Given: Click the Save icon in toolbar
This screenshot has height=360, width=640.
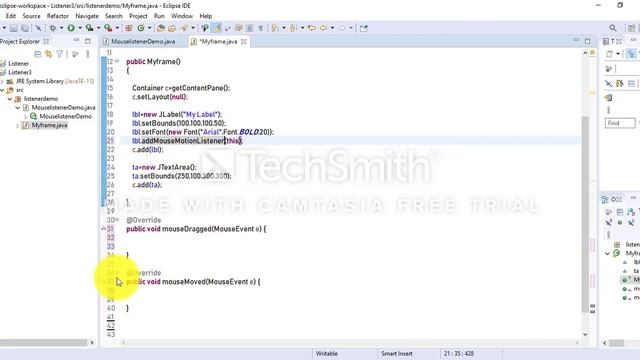Looking at the screenshot, I should click(x=13, y=28).
